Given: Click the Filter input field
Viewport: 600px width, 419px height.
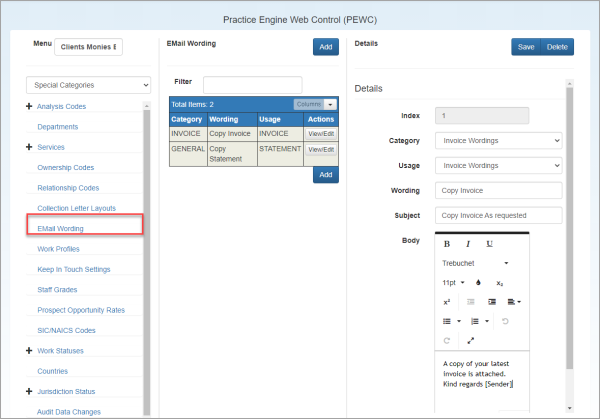Looking at the screenshot, I should [x=253, y=85].
